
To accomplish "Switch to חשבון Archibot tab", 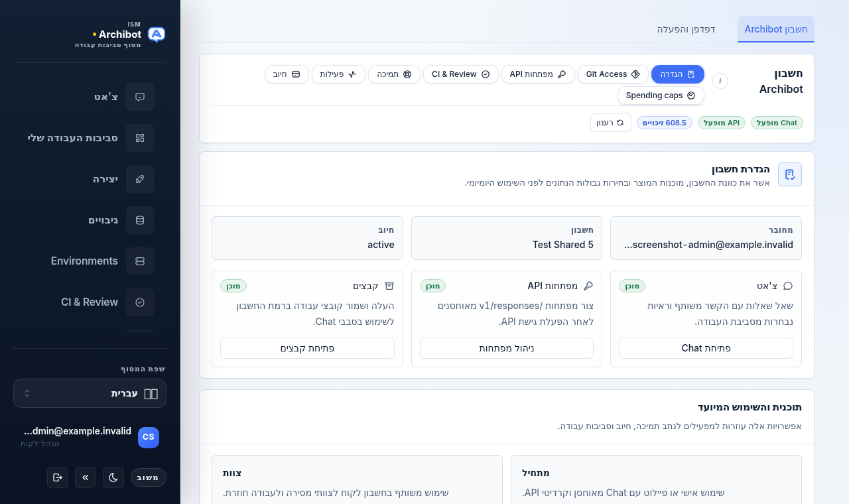I will pos(776,29).
